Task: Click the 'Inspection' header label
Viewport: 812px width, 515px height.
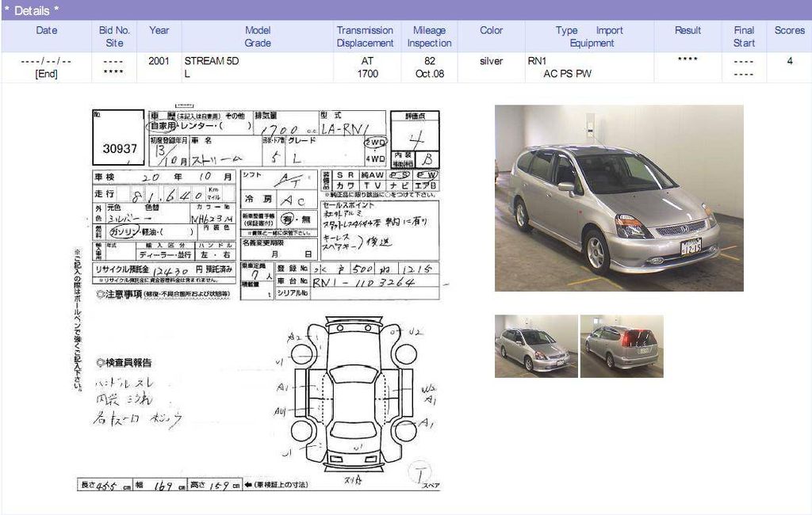Action: (429, 43)
